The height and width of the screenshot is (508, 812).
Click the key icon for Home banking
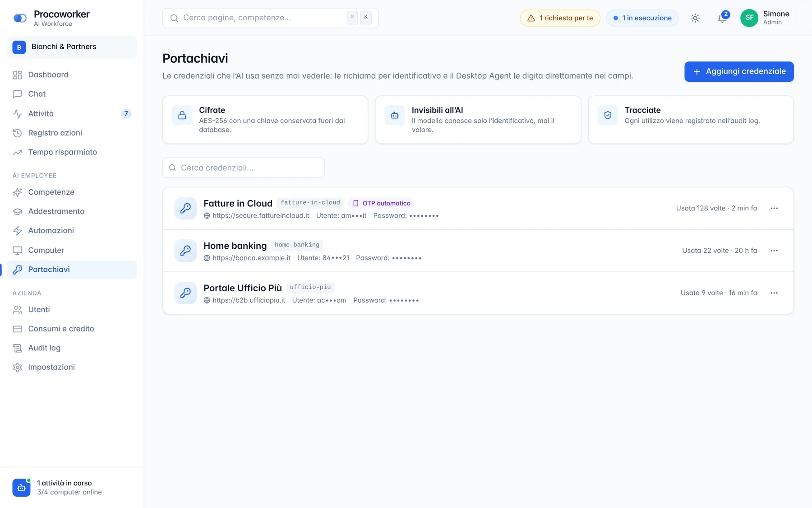(x=185, y=251)
